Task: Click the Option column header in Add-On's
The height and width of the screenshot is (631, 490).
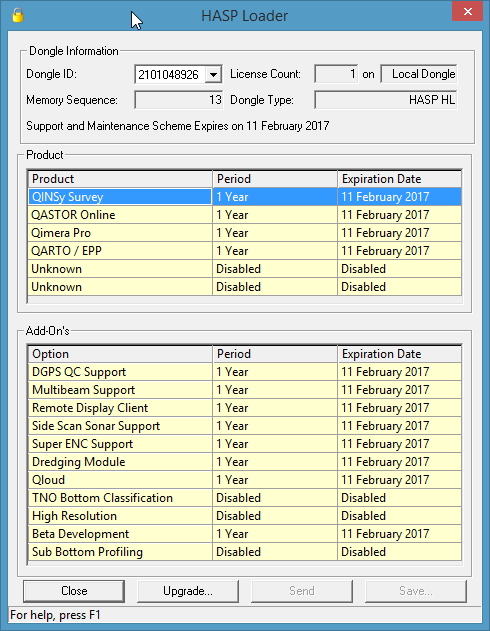Action: [120, 354]
